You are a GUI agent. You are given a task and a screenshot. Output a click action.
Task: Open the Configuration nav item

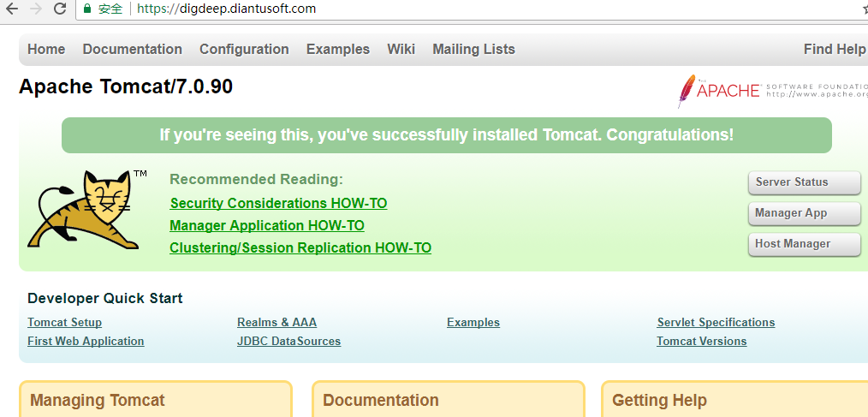[x=244, y=50]
